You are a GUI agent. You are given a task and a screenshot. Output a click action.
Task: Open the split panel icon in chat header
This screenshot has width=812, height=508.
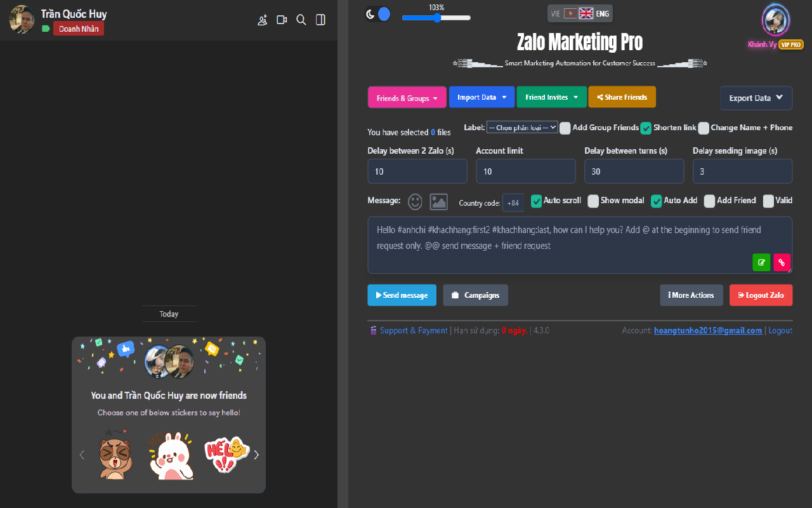(x=320, y=20)
